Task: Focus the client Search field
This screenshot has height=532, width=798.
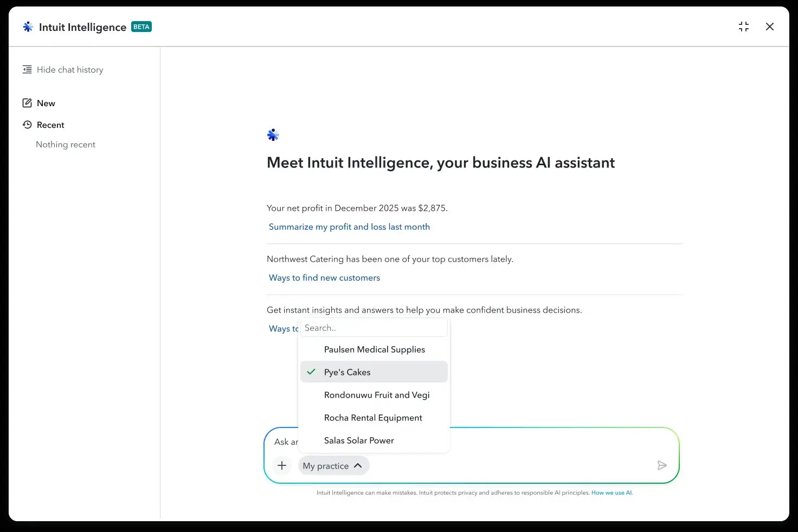Action: point(374,328)
